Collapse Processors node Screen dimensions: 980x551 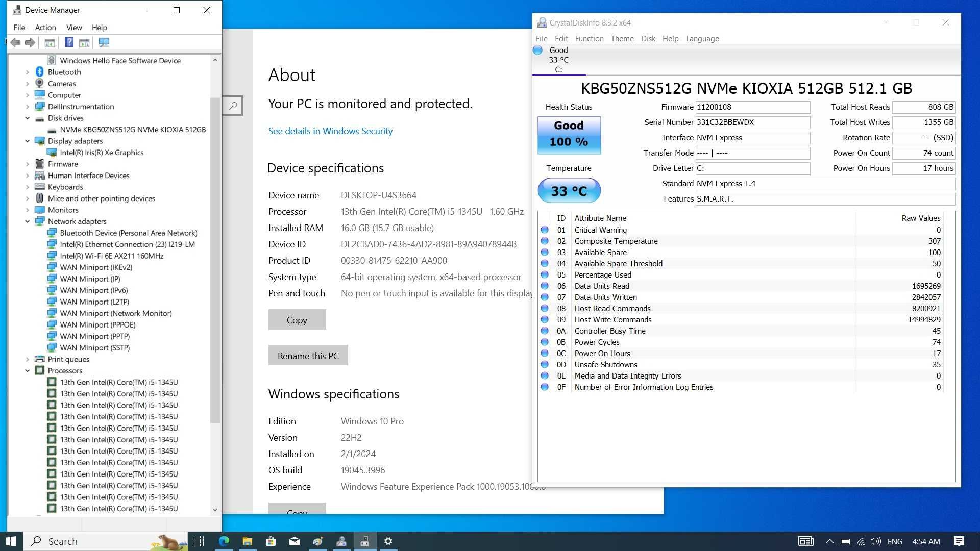pyautogui.click(x=28, y=371)
